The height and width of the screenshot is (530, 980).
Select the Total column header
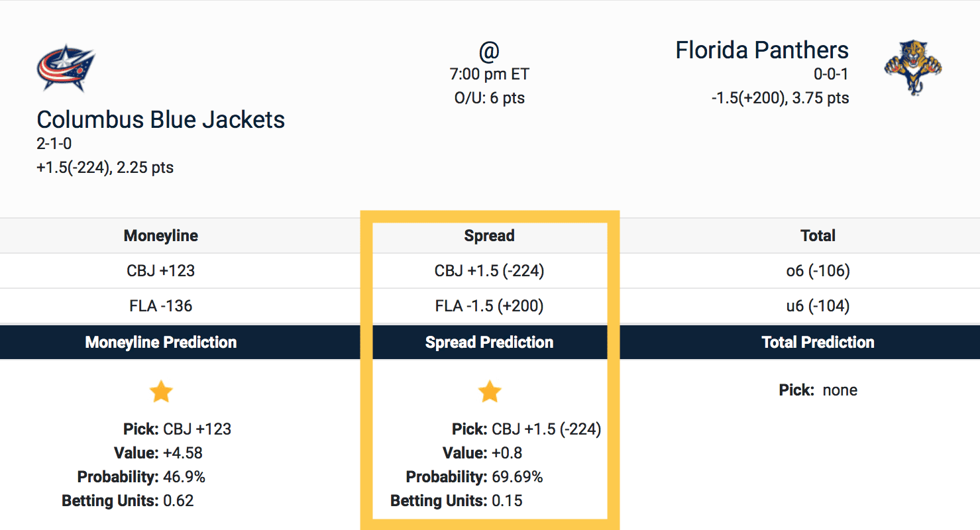click(818, 236)
